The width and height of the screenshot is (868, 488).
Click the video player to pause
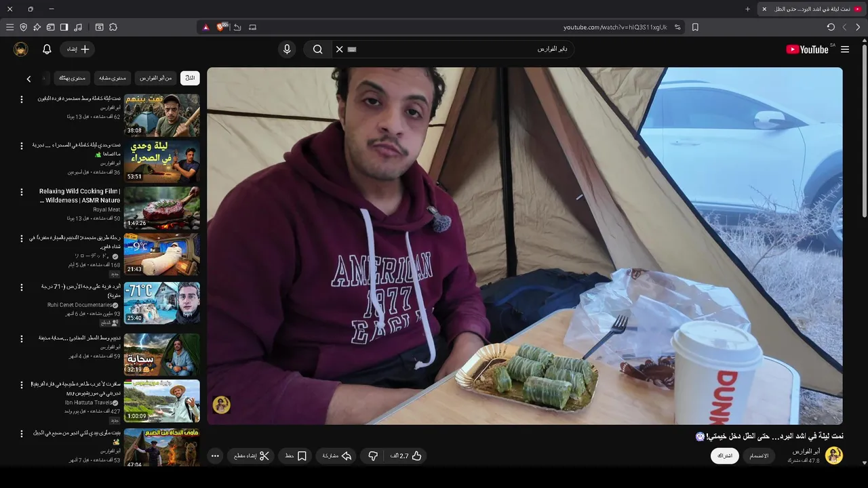click(x=525, y=245)
